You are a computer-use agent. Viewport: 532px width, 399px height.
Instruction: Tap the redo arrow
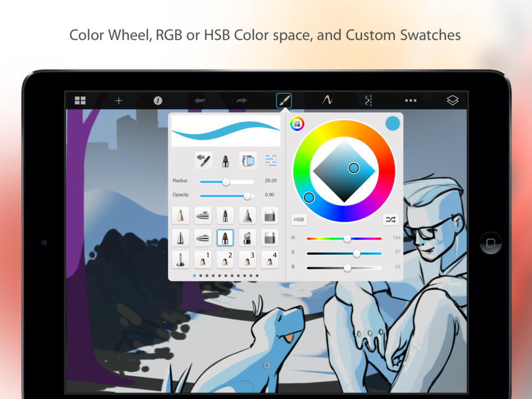(x=242, y=100)
